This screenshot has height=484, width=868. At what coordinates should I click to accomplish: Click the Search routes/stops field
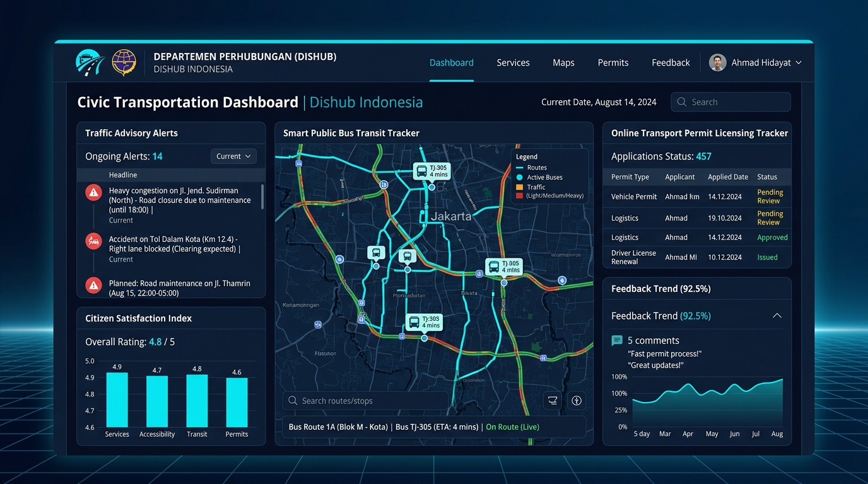365,401
